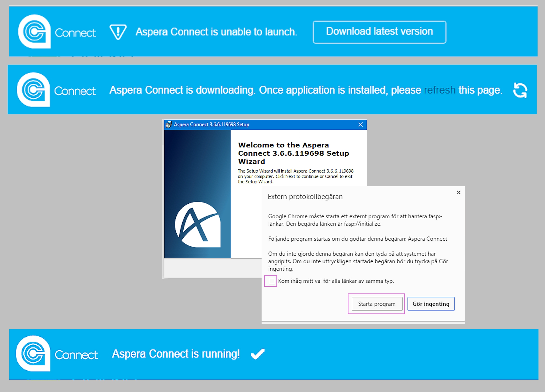Click the Starta program button
The width and height of the screenshot is (545, 392).
[377, 304]
